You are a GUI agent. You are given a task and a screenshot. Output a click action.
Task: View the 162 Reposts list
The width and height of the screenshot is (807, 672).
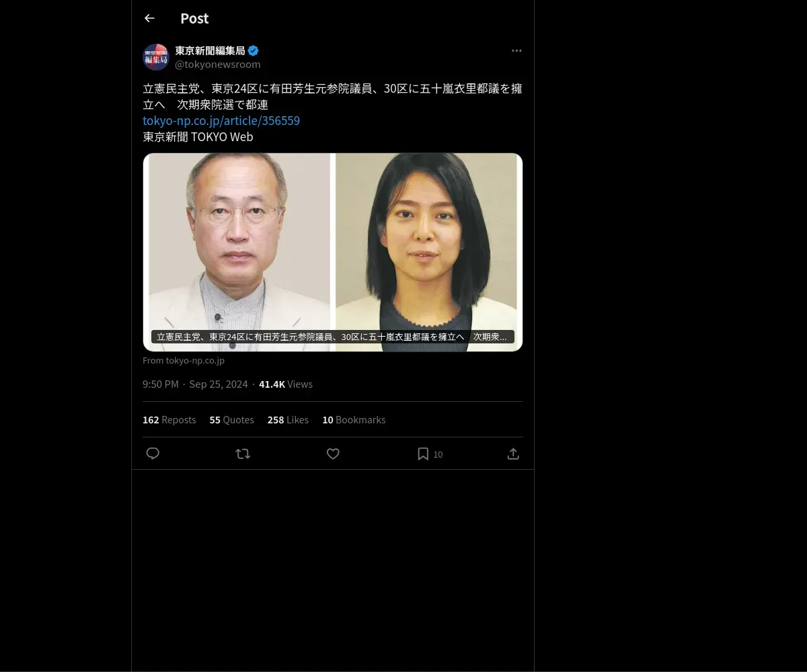click(169, 420)
